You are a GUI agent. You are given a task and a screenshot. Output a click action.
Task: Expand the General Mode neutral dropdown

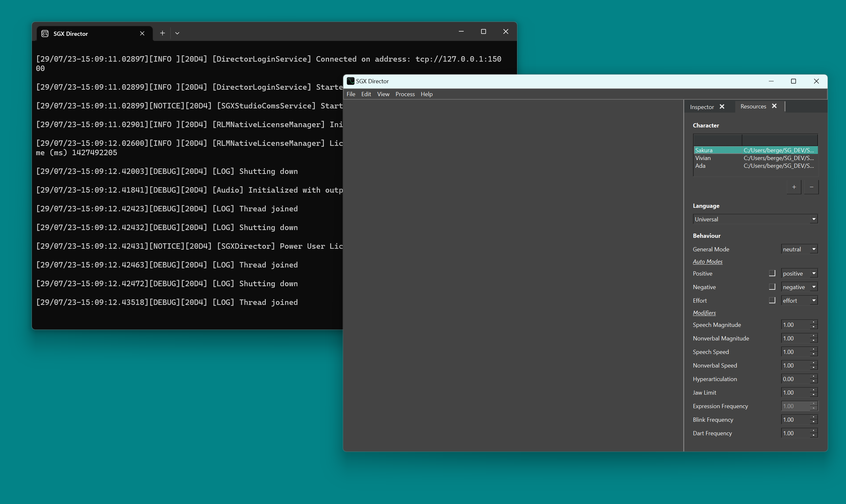(x=799, y=249)
